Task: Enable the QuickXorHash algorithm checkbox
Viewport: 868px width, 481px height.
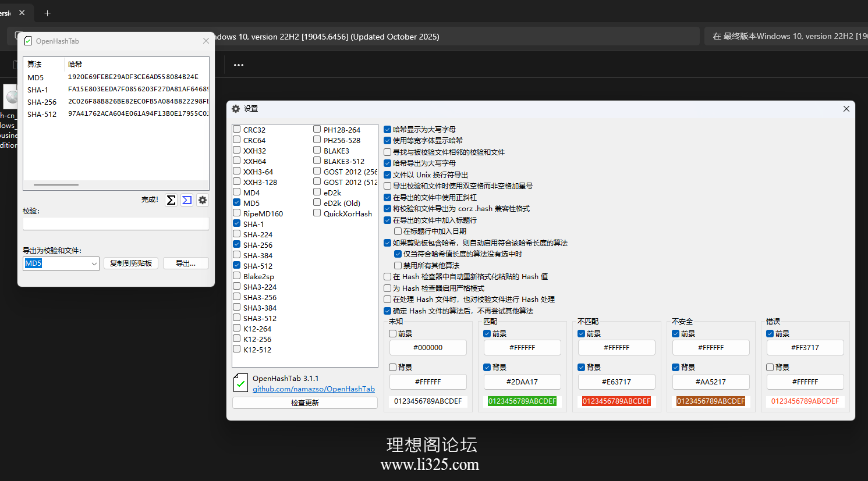Action: pyautogui.click(x=317, y=213)
